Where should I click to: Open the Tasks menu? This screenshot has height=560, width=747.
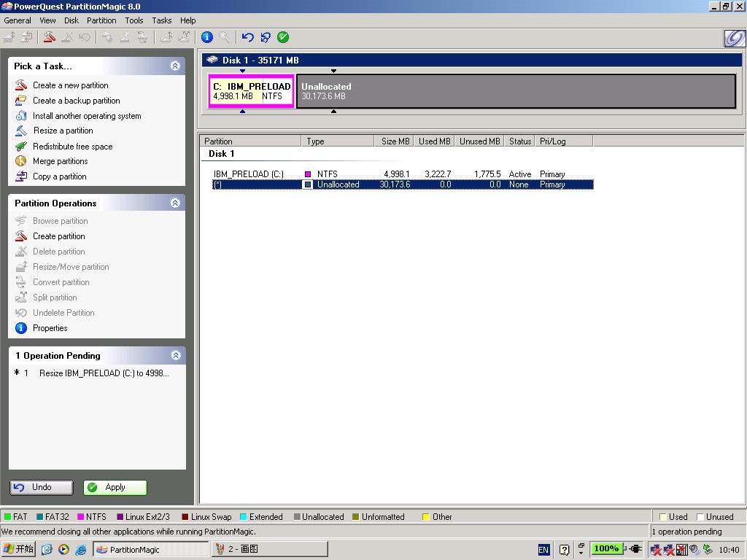[161, 20]
